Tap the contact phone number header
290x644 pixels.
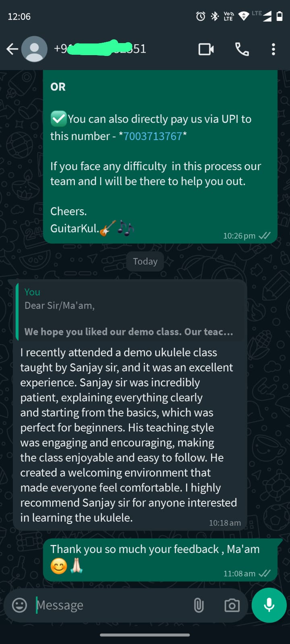click(100, 49)
